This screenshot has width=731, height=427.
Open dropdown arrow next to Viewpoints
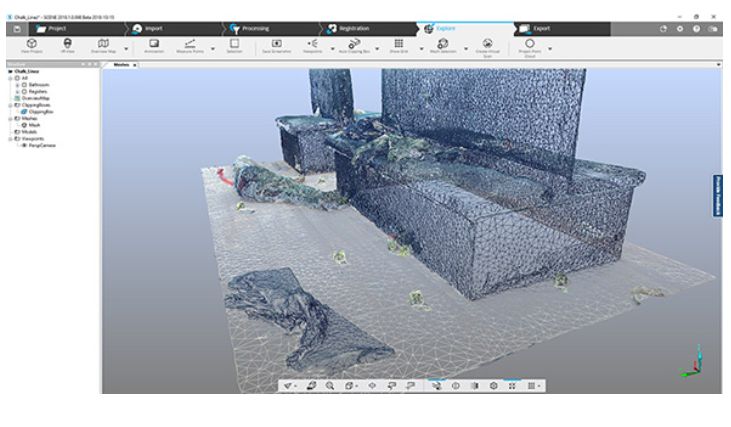[332, 48]
